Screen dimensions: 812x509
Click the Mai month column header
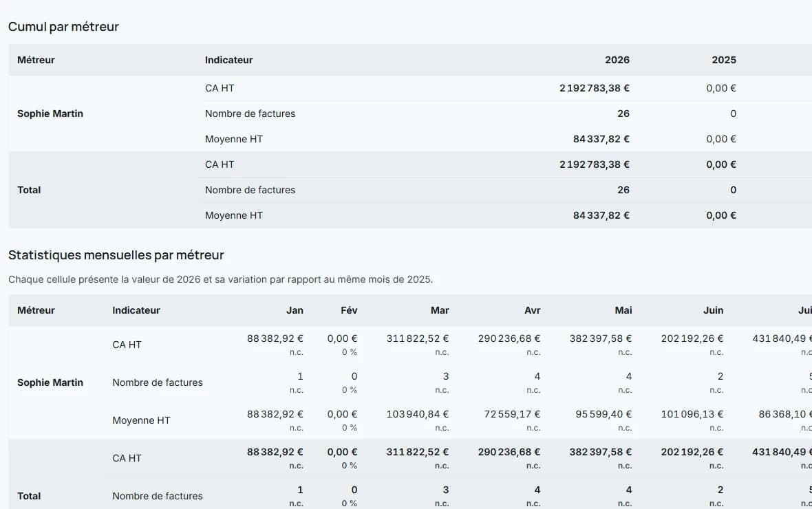click(x=623, y=311)
